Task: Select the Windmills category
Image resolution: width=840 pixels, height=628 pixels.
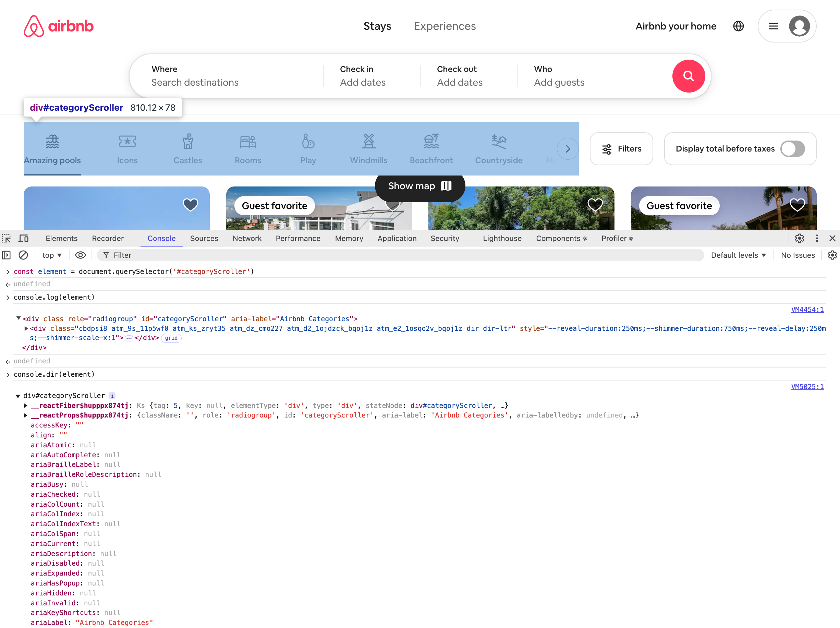Action: [x=368, y=149]
